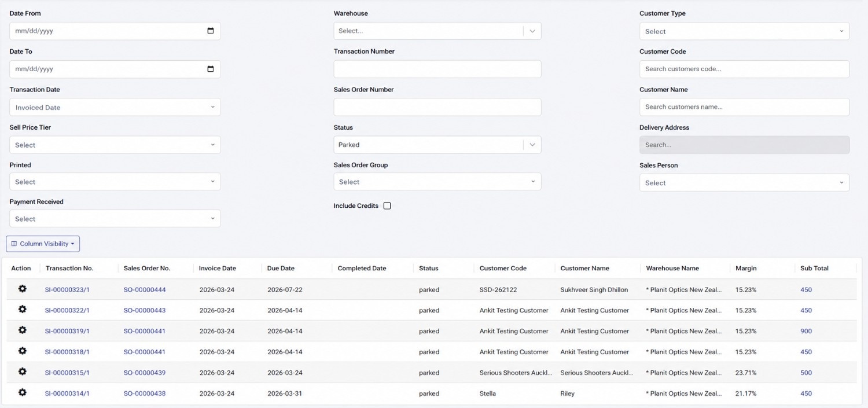Open sales order SO-00000443 link
The width and height of the screenshot is (868, 408).
[145, 310]
